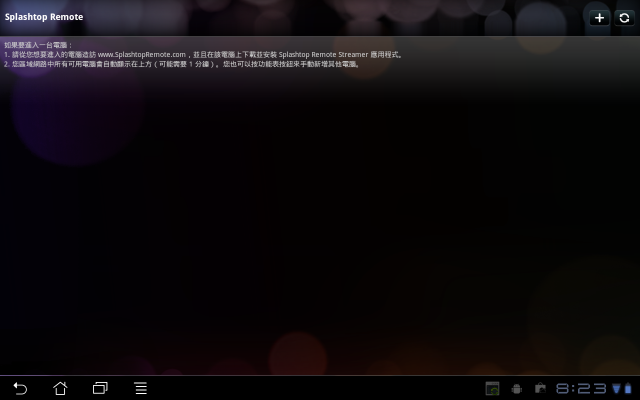This screenshot has height=400, width=640.
Task: Click instruction line 2 about '1 分鐘'
Action: tap(182, 64)
